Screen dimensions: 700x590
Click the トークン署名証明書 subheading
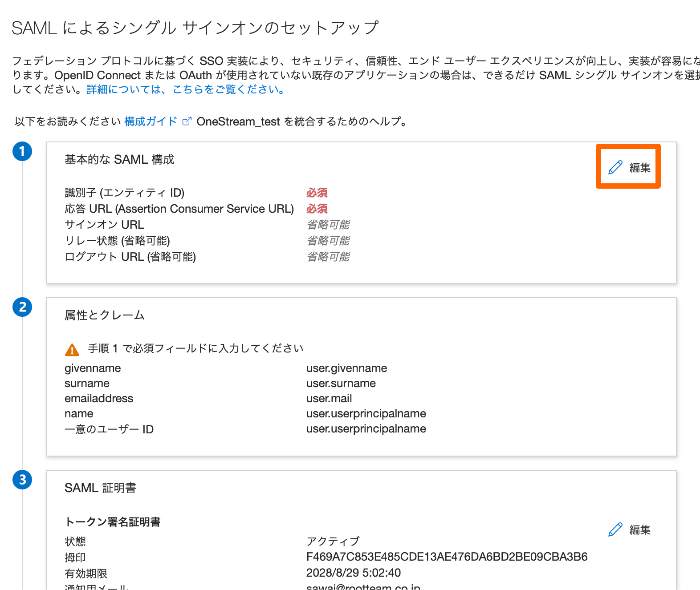click(113, 522)
